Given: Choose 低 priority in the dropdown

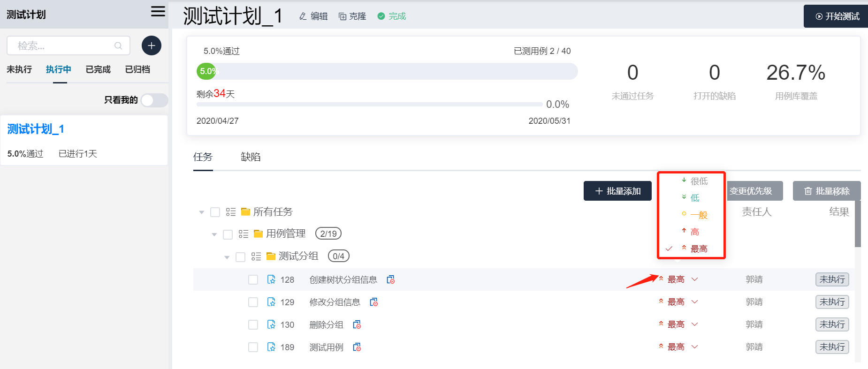Looking at the screenshot, I should [692, 198].
